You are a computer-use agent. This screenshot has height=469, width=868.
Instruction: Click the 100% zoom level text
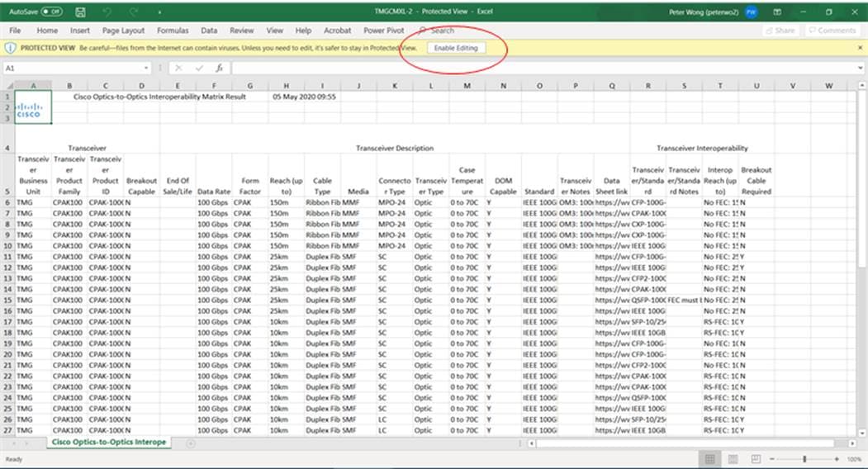(854, 459)
